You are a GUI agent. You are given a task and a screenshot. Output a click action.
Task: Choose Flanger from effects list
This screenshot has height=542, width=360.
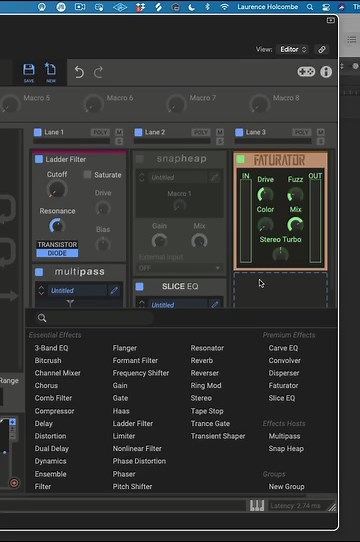pyautogui.click(x=124, y=348)
